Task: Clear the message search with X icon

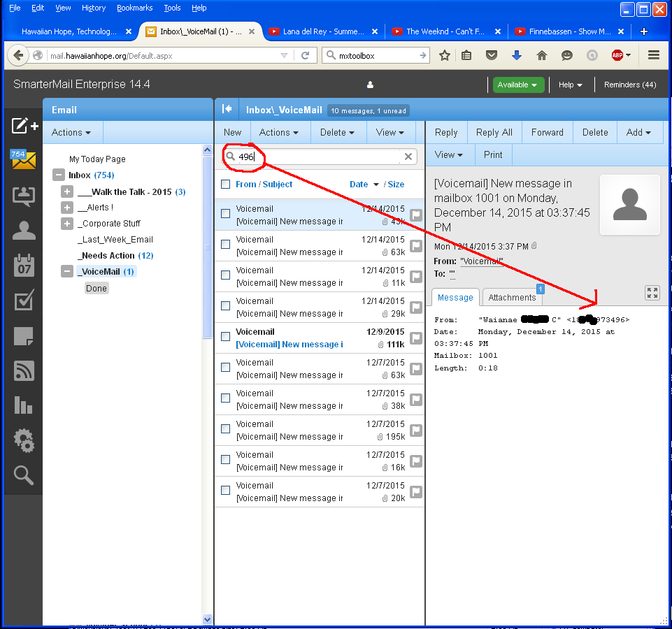Action: pyautogui.click(x=408, y=157)
